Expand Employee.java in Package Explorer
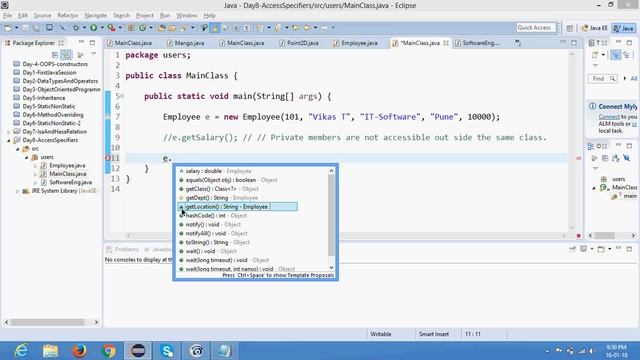This screenshot has height=360, width=640. click(35, 166)
